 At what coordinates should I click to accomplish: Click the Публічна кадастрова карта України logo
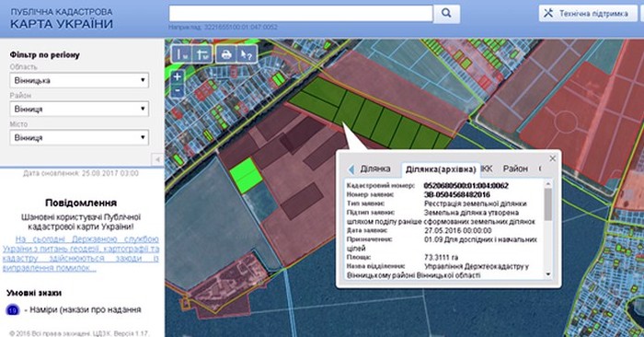click(62, 18)
